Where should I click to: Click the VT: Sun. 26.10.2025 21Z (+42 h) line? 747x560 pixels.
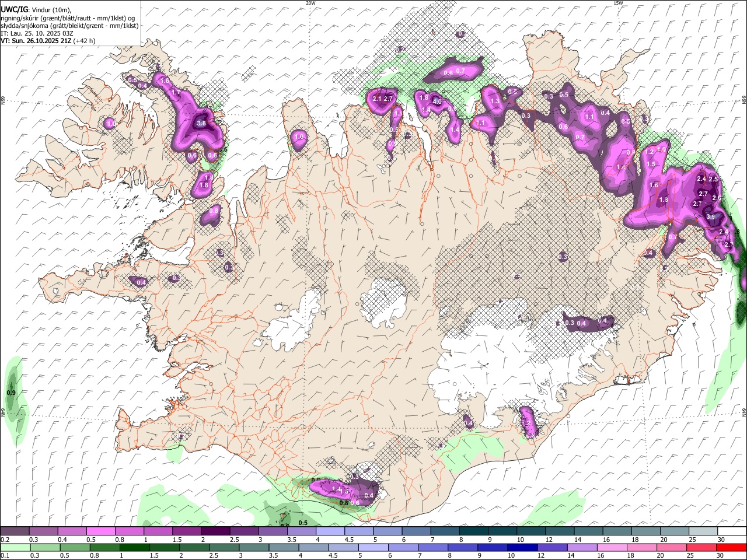click(x=48, y=41)
